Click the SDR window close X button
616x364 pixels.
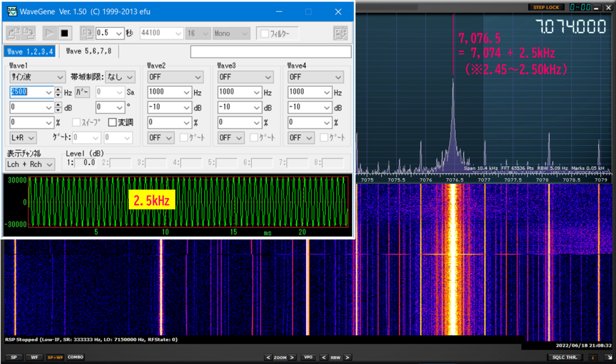pyautogui.click(x=609, y=7)
